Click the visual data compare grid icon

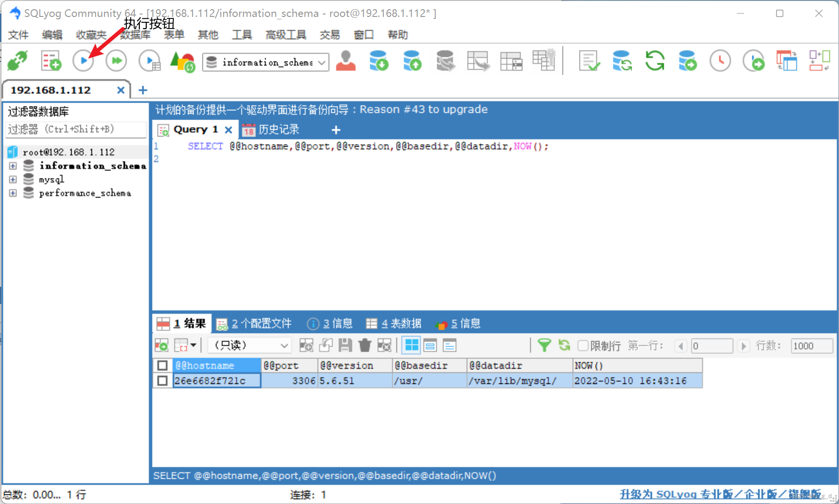coord(544,60)
